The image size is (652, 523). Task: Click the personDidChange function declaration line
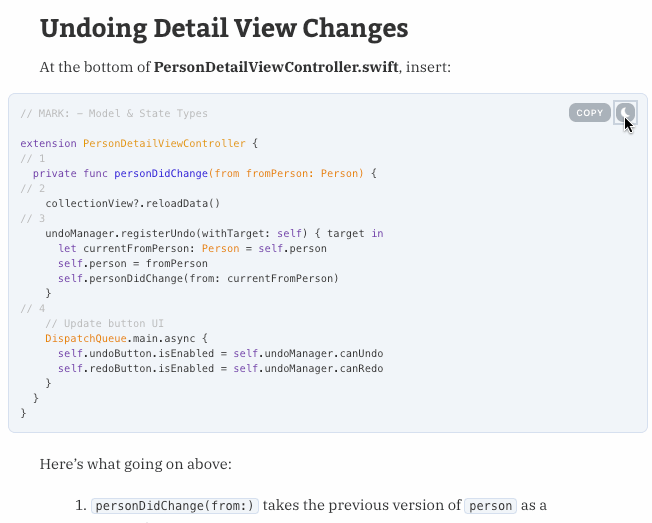pos(205,173)
